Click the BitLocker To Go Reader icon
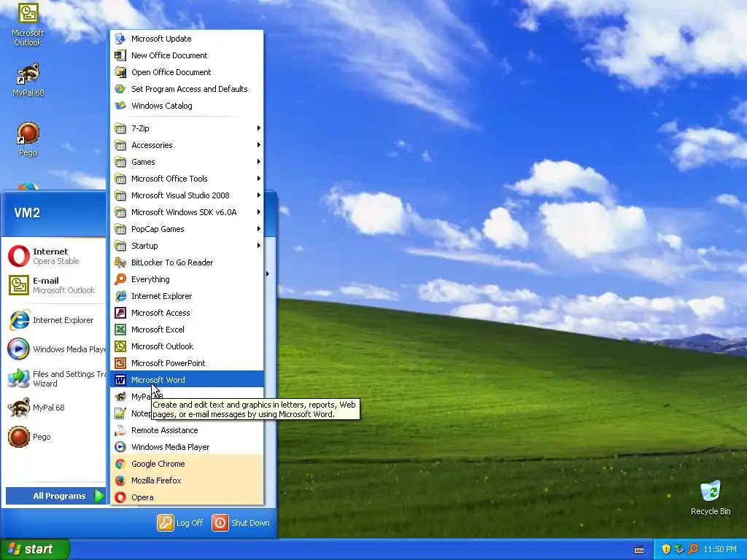747x560 pixels. tap(120, 262)
